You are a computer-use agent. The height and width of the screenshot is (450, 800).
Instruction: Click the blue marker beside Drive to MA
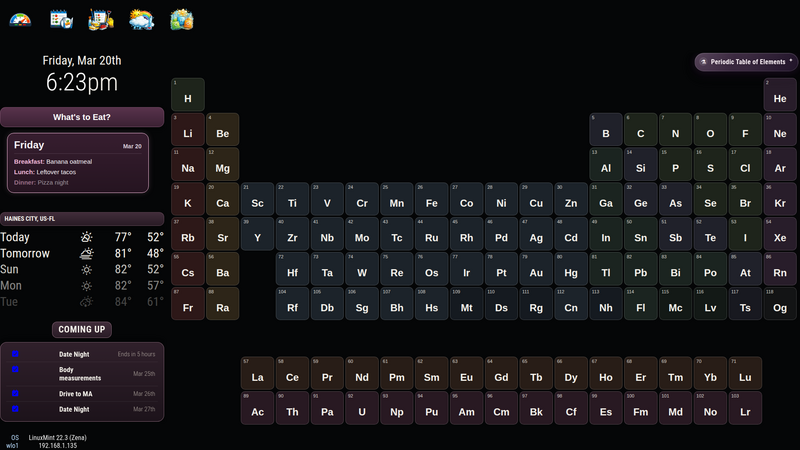point(15,393)
